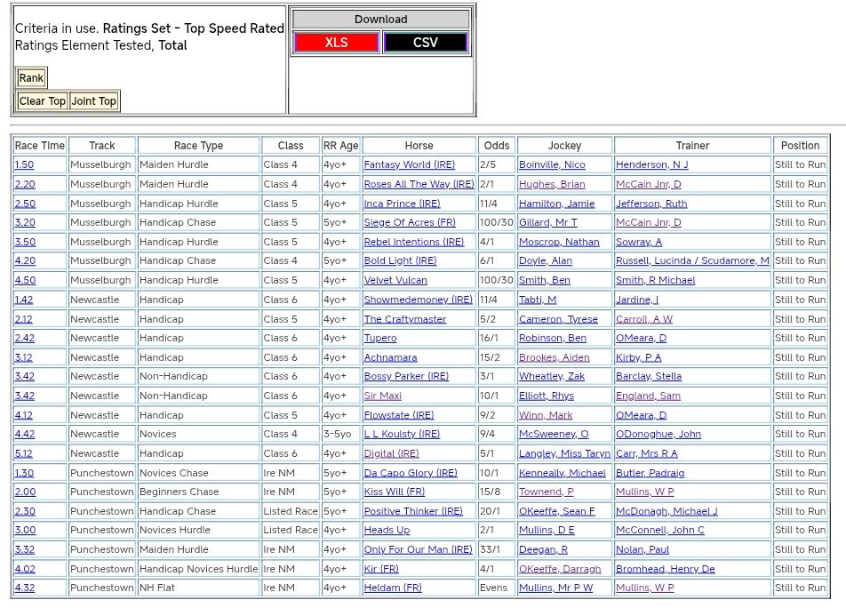
Task: Select the Clear Top button
Action: pos(43,101)
